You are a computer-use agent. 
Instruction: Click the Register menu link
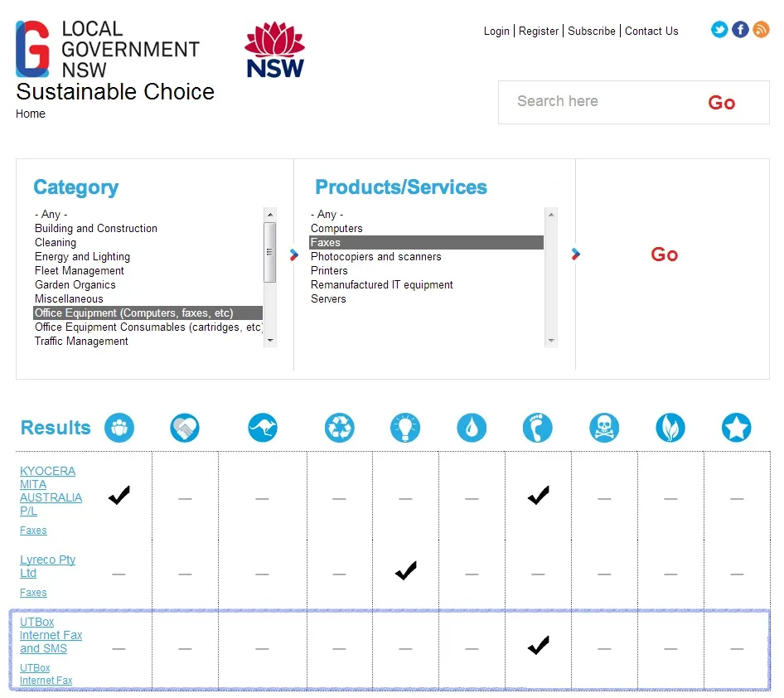point(539,31)
